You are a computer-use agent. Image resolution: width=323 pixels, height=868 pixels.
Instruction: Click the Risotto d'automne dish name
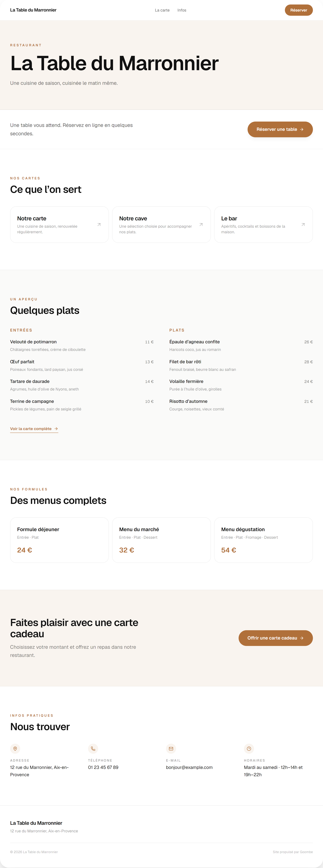188,401
